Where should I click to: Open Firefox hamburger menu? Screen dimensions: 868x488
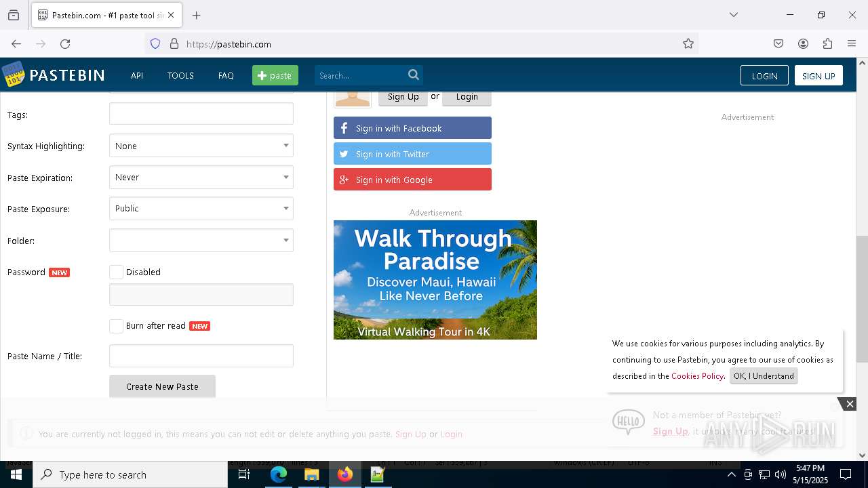tap(852, 43)
